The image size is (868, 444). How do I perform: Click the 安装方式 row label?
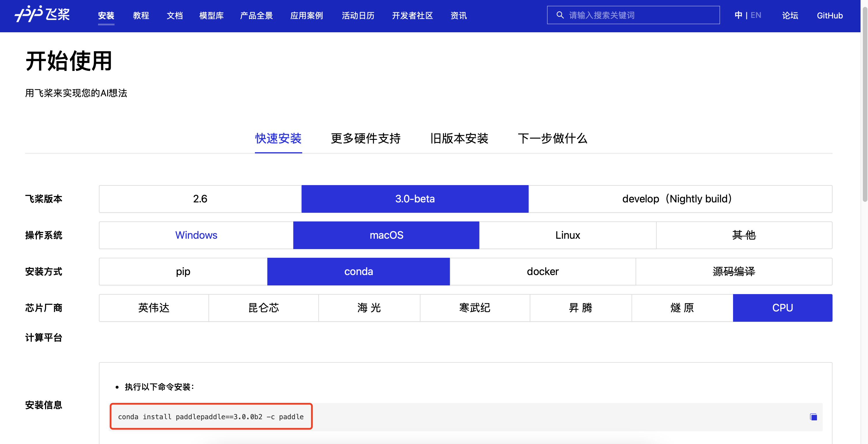pos(44,272)
